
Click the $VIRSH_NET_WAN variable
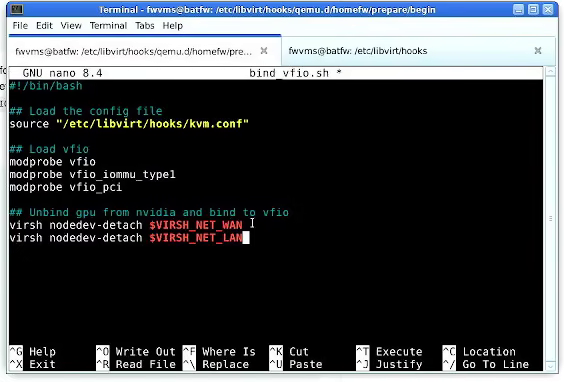[196, 225]
